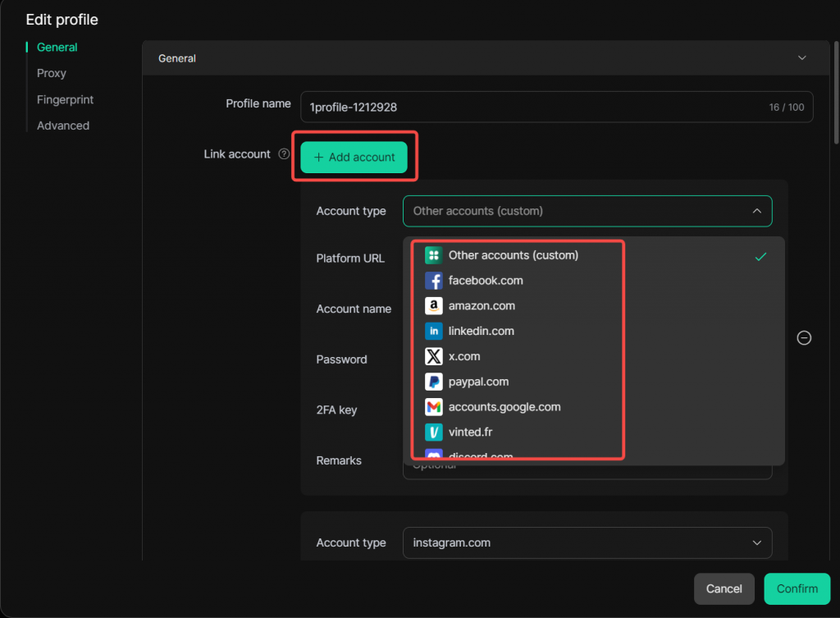Image resolution: width=840 pixels, height=618 pixels.
Task: Collapse the General section header
Action: (801, 58)
